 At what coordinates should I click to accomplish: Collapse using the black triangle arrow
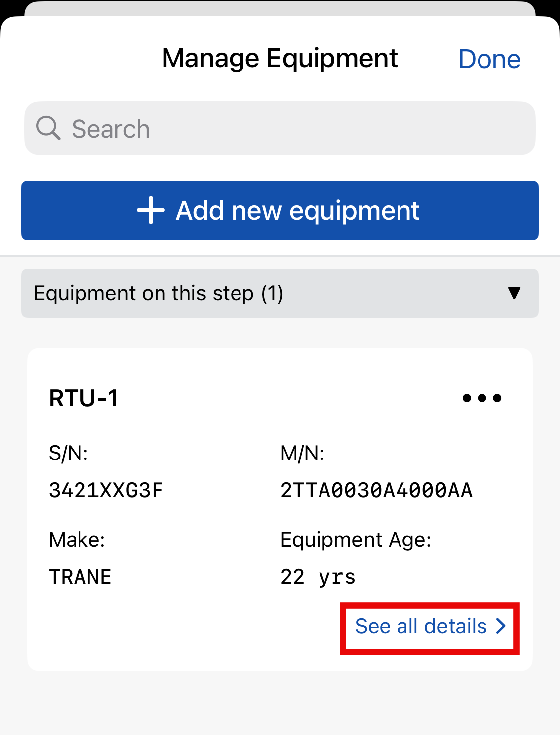click(x=514, y=293)
